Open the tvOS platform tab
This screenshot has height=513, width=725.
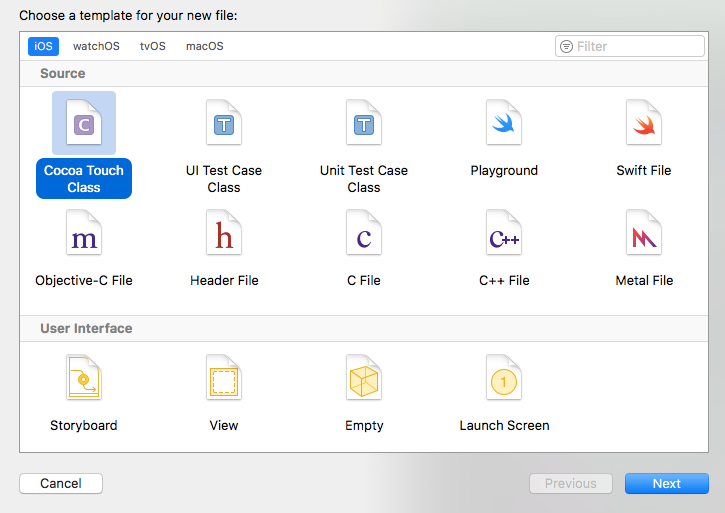point(153,46)
